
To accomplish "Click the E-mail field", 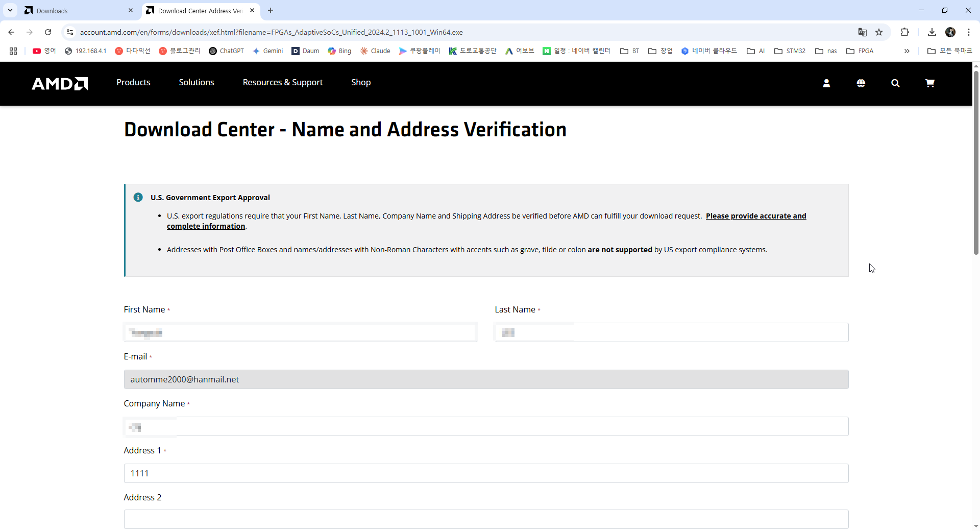I will pos(486,379).
